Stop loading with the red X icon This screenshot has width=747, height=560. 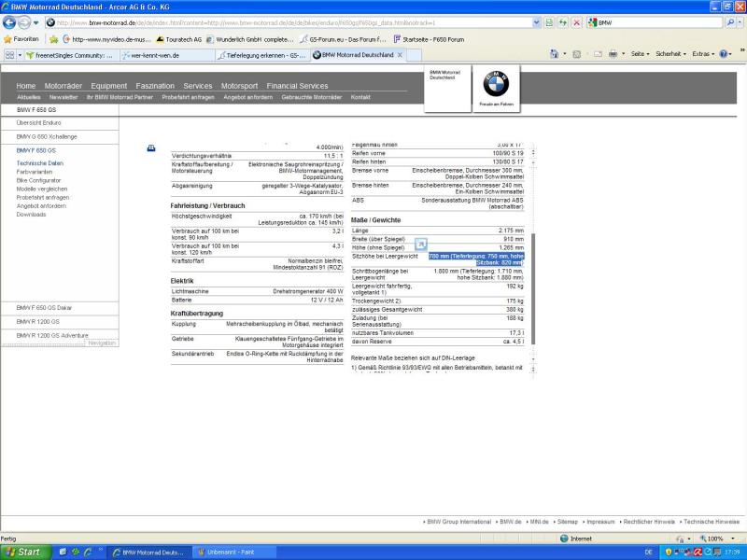coord(576,22)
